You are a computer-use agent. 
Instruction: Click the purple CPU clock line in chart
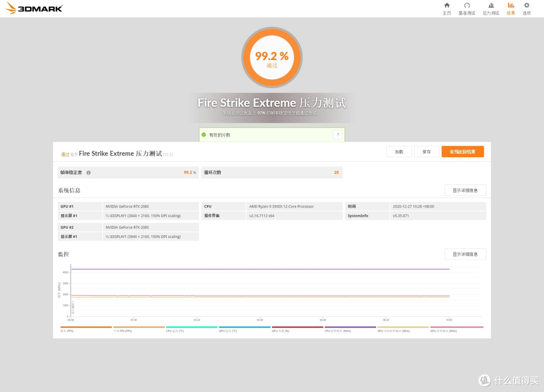tap(260, 269)
